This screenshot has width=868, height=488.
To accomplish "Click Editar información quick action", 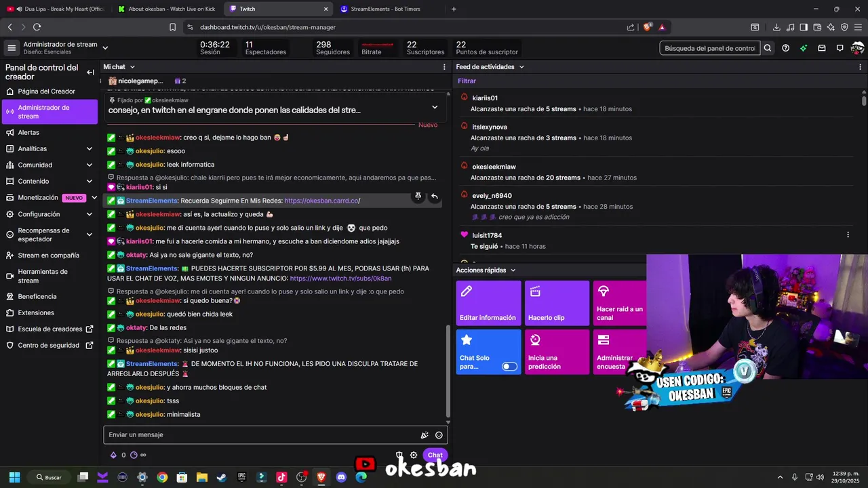I will click(x=488, y=303).
